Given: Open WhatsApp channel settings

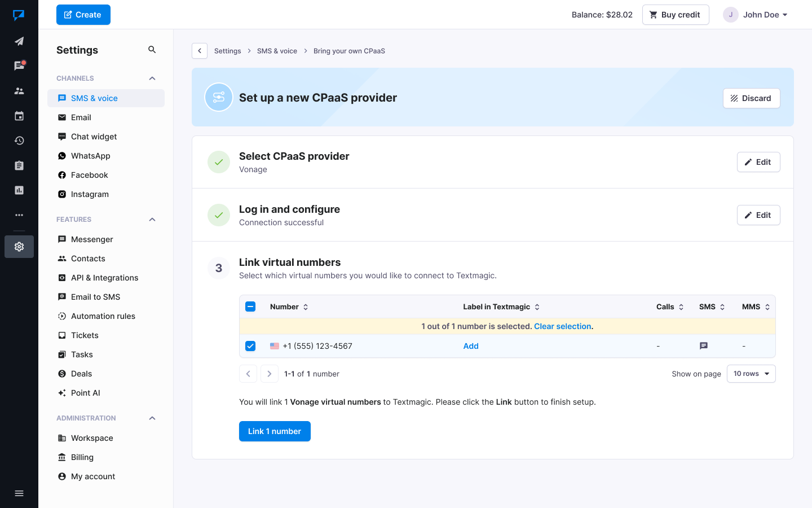Looking at the screenshot, I should pos(90,156).
